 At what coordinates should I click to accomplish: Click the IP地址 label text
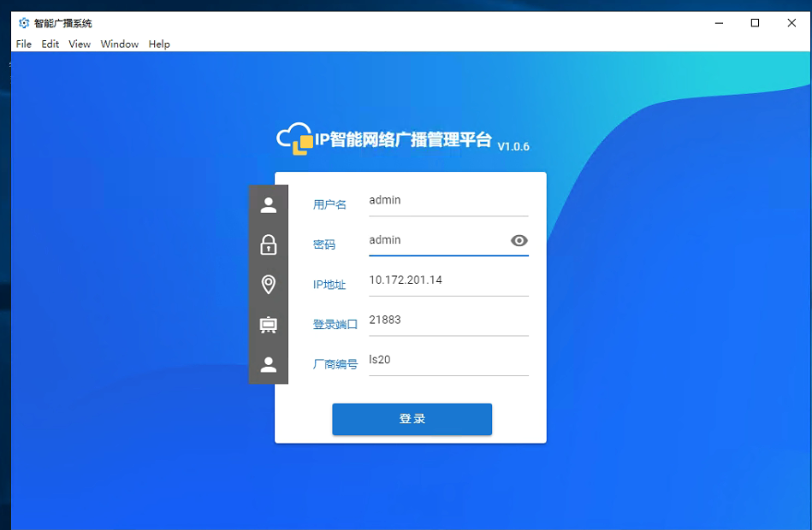(x=329, y=285)
